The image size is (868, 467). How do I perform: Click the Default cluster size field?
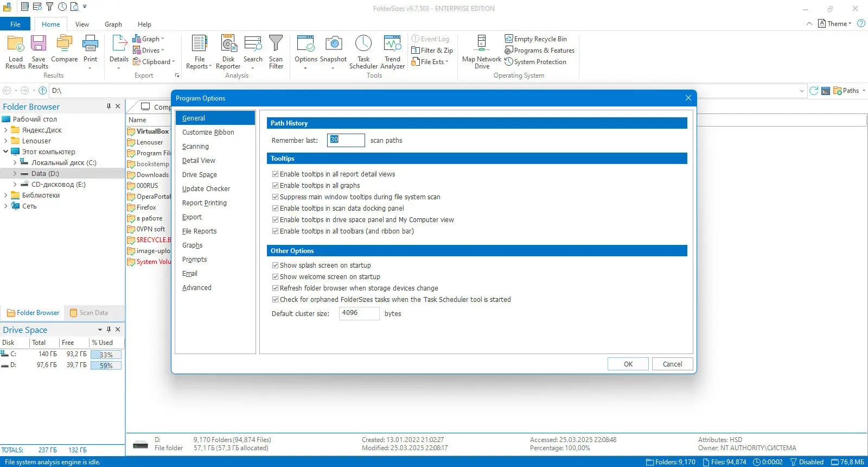point(359,313)
